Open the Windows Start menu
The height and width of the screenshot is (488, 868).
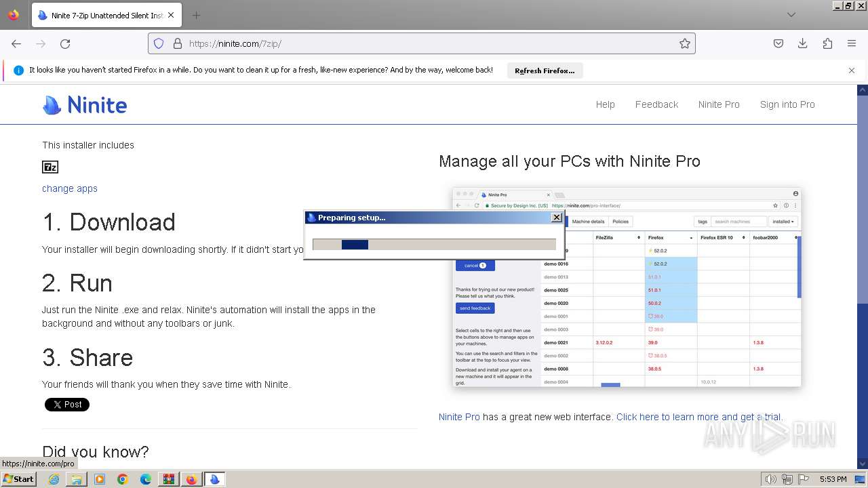pos(19,479)
